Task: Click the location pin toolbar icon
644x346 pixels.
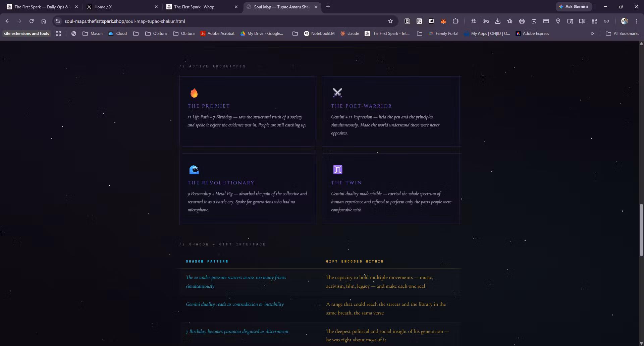Action: [x=558, y=21]
